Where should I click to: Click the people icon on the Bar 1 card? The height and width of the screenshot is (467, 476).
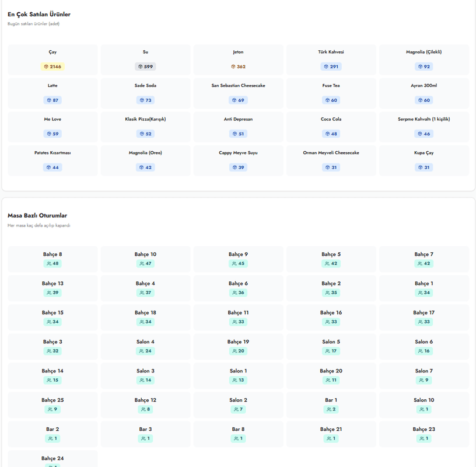(328, 410)
